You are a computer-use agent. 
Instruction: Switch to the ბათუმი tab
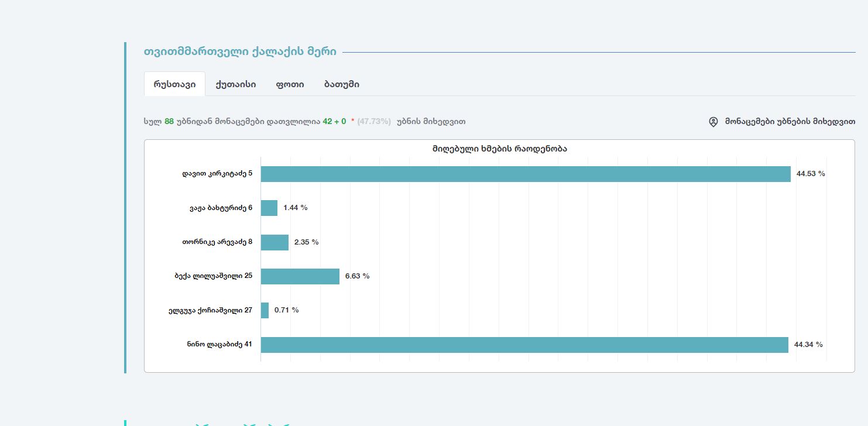(x=342, y=84)
